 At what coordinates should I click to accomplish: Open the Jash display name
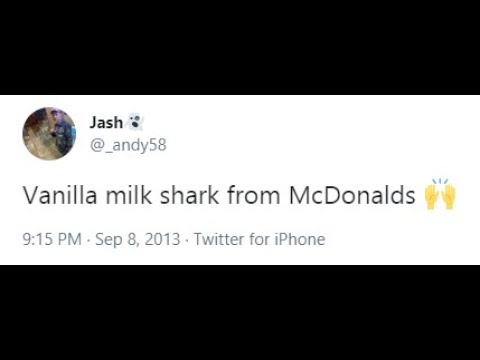tap(106, 122)
